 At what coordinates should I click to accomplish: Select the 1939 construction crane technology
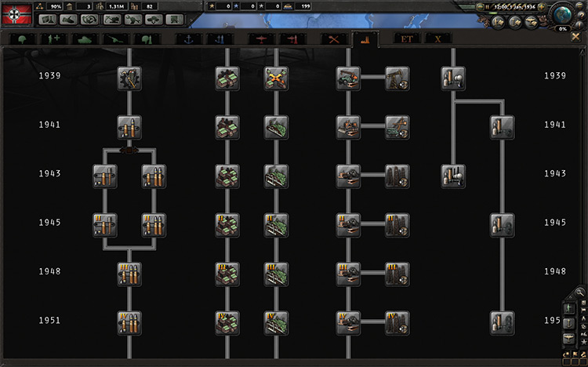point(348,78)
